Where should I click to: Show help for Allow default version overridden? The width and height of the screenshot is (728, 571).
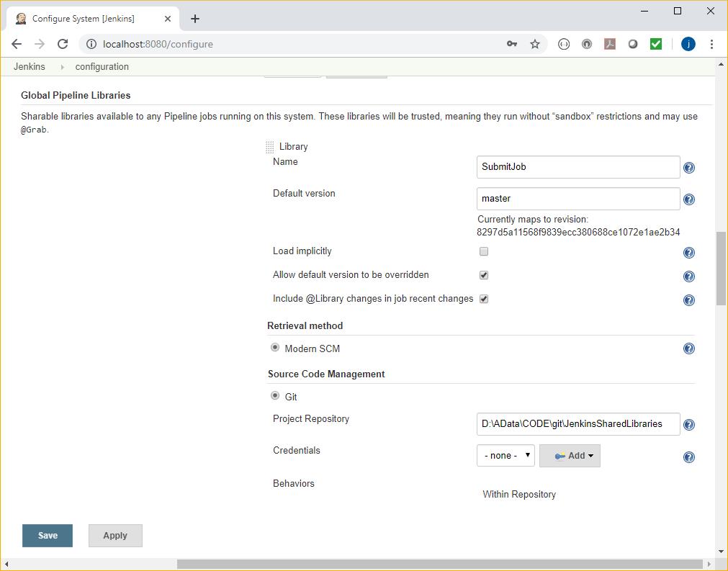point(689,276)
